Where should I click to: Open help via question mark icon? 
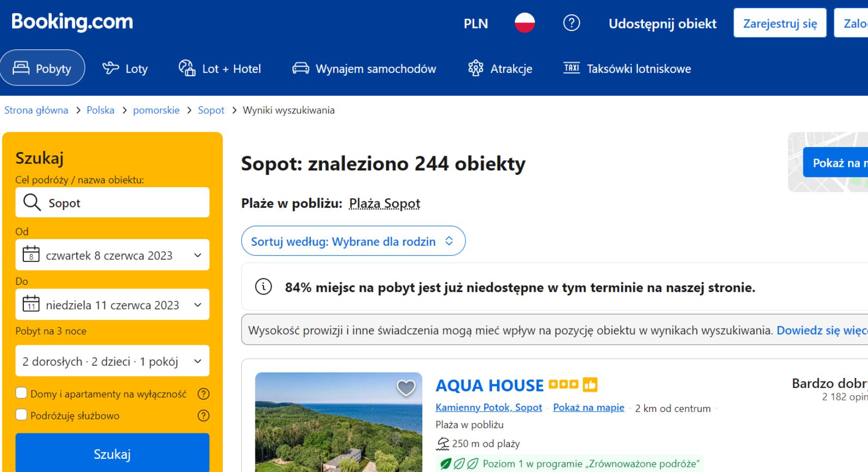point(571,23)
